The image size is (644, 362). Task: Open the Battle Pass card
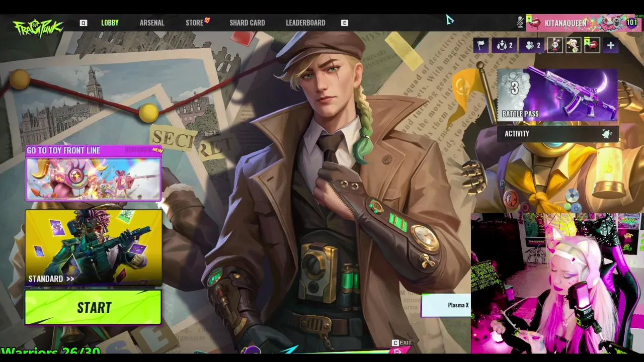557,96
